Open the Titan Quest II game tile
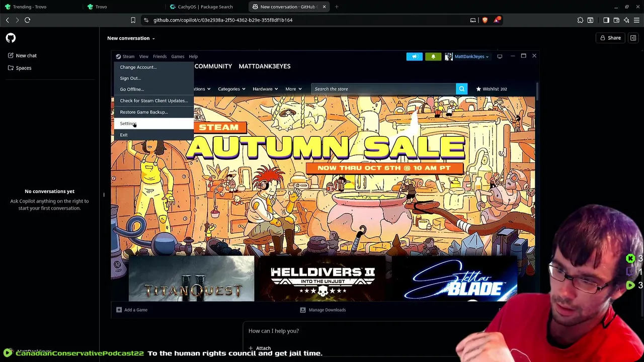The image size is (644, 362). click(x=192, y=279)
